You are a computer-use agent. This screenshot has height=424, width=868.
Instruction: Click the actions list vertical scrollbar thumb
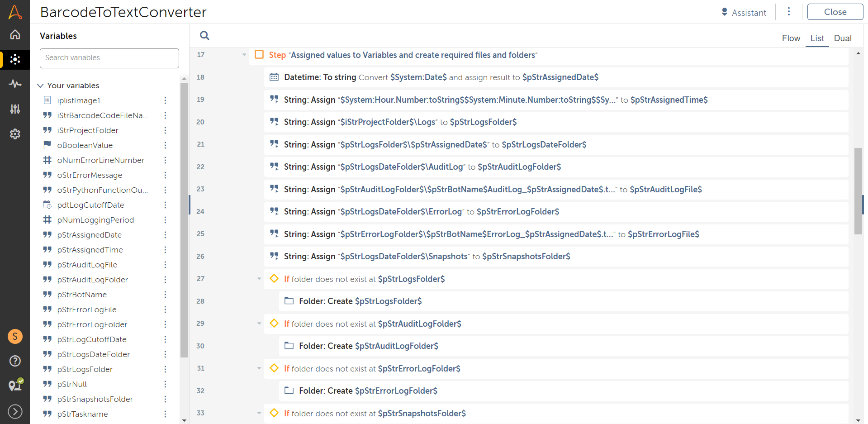[x=858, y=191]
